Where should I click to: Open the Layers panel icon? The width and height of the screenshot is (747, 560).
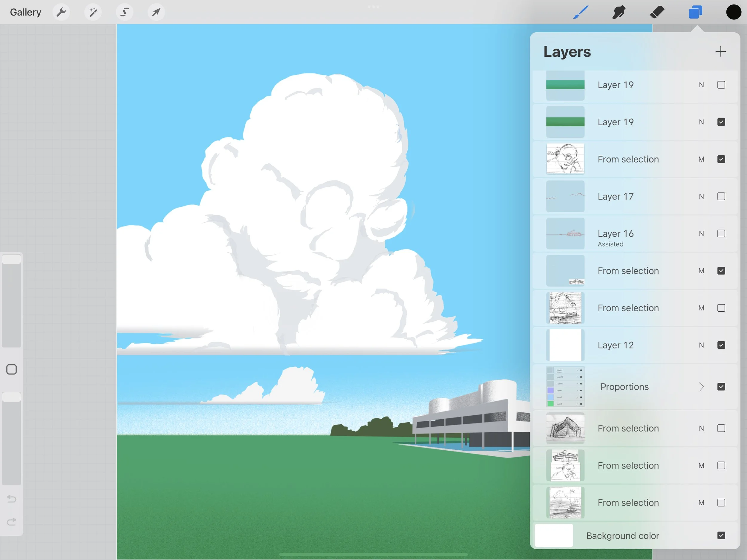[x=695, y=12]
